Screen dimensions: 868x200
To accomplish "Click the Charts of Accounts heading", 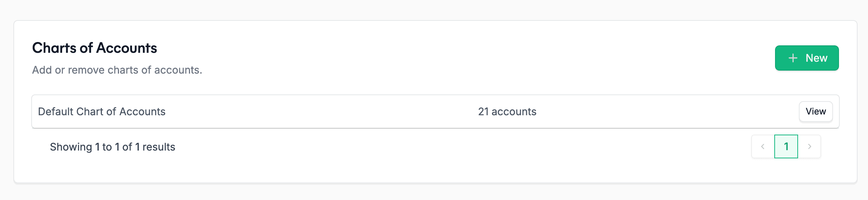I will pos(94,48).
